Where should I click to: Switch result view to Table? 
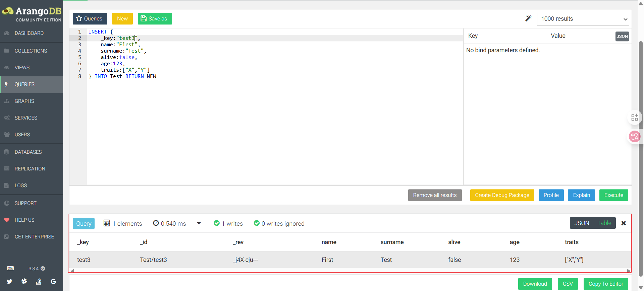point(604,223)
